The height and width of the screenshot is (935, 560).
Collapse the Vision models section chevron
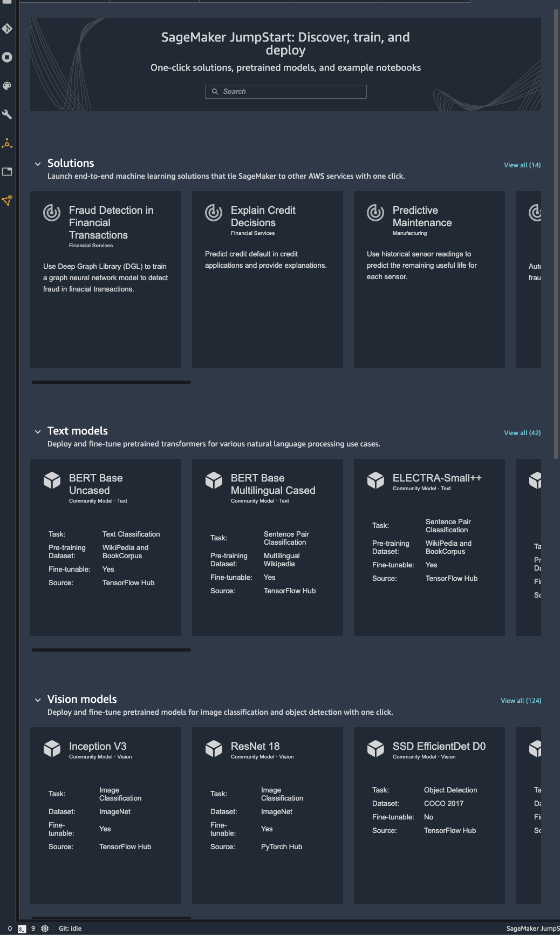pyautogui.click(x=38, y=700)
